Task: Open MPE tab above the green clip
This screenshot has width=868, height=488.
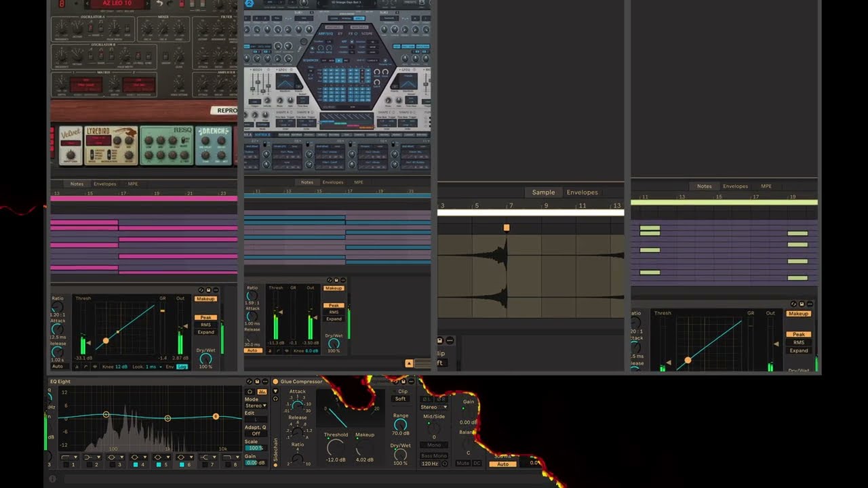Action: (766, 186)
